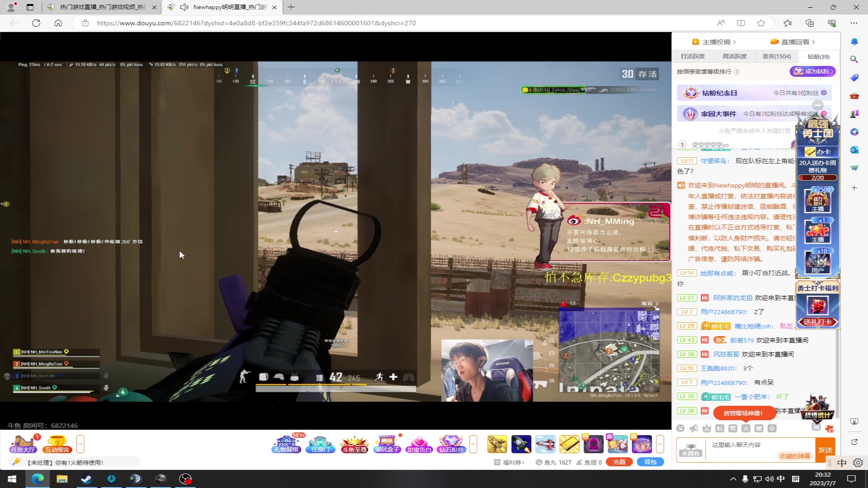The height and width of the screenshot is (488, 868).
Task: Click the 送礼打卡 button
Action: (x=817, y=322)
